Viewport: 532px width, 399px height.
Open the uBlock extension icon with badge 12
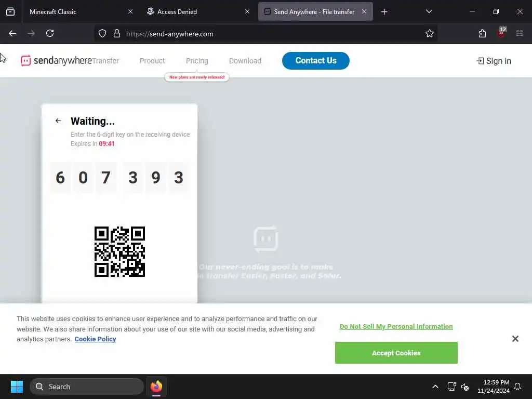501,33
